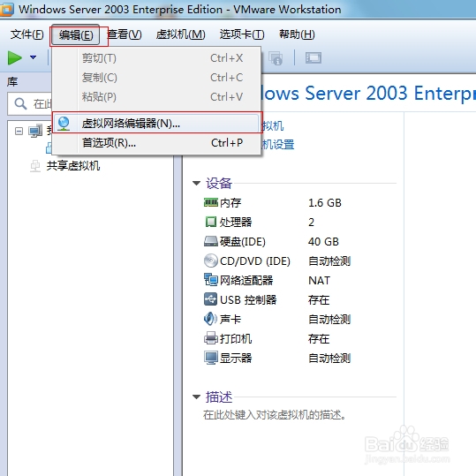This screenshot has height=476, width=476.
Task: Collapse the My Computer tree node
Action: pos(19,131)
